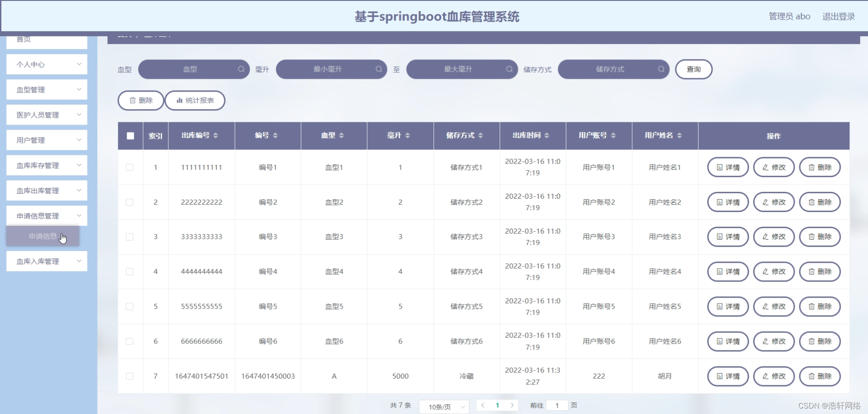
Task: Click the trash icon on the 删除 button
Action: (x=133, y=100)
